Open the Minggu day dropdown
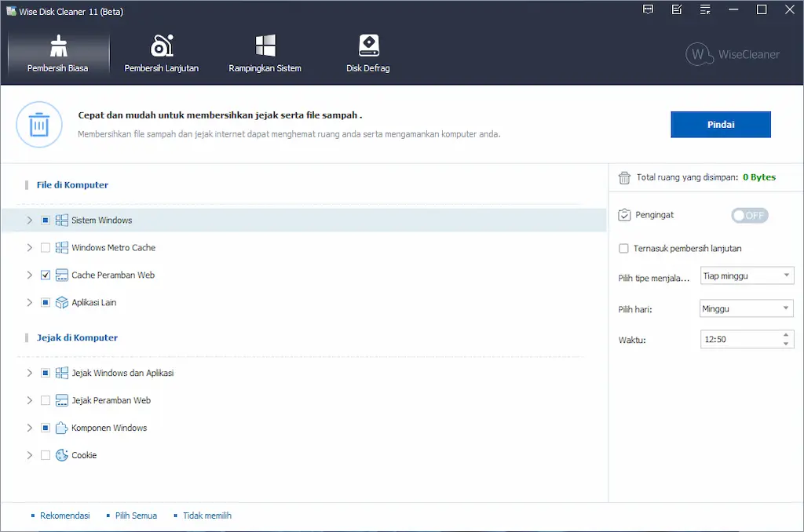The width and height of the screenshot is (804, 532). (x=747, y=308)
